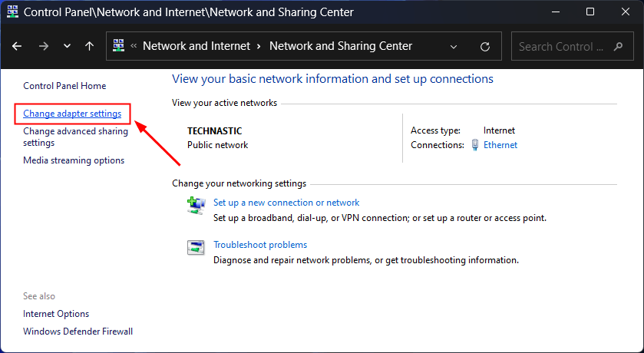Focus the Search Control Panel field
The height and width of the screenshot is (353, 644).
(x=572, y=46)
